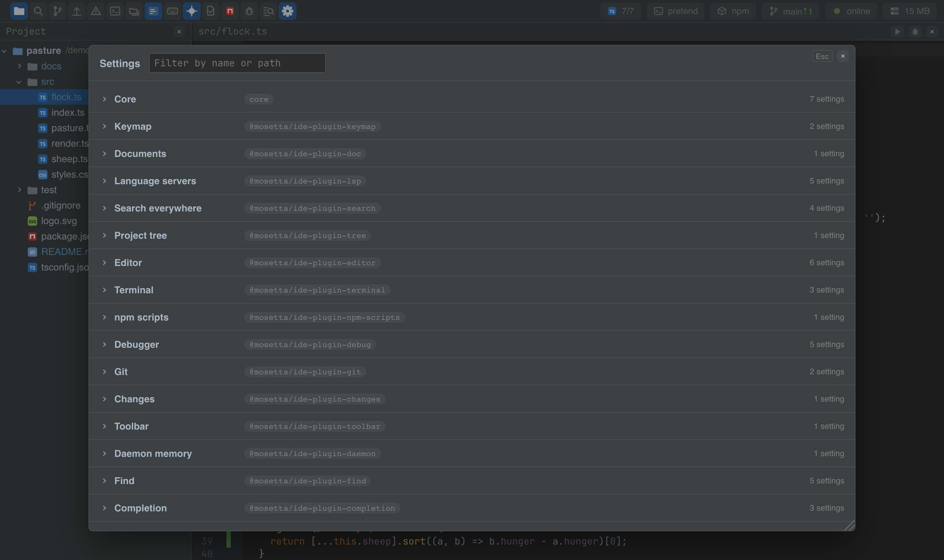Image resolution: width=944 pixels, height=560 pixels.
Task: Click the Daemon memory settings row
Action: point(472,453)
